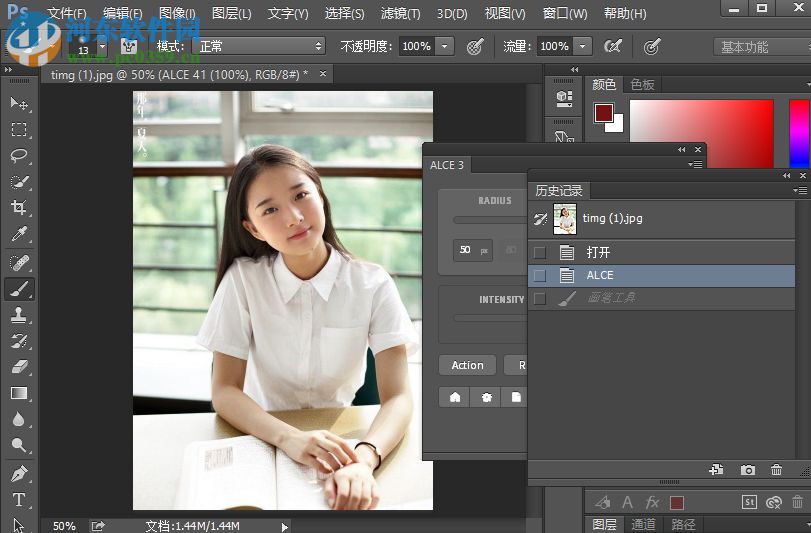The height and width of the screenshot is (533, 811).
Task: Open the 图像(I) menu
Action: point(177,13)
